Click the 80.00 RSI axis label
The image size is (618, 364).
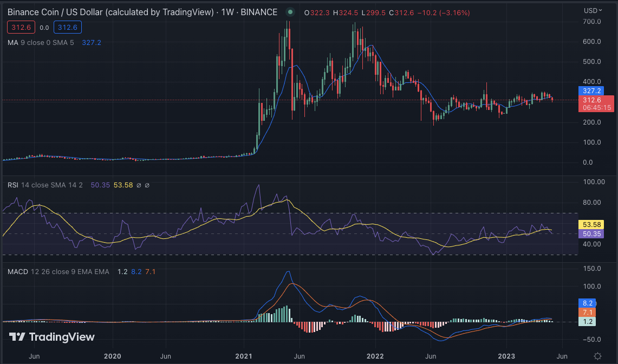(592, 202)
